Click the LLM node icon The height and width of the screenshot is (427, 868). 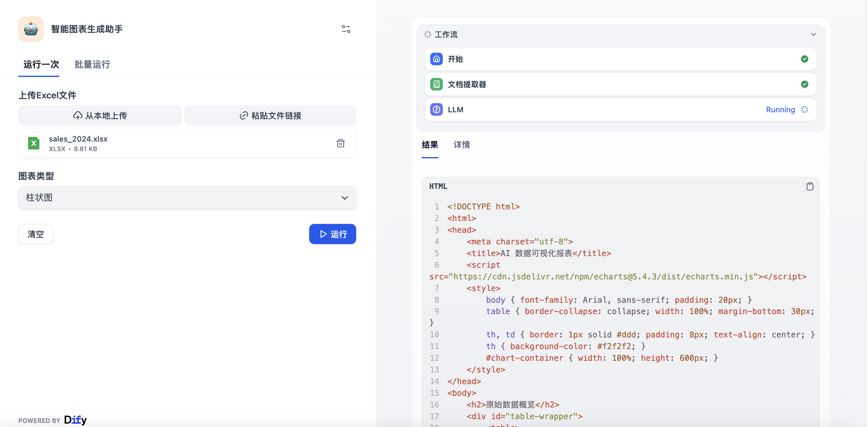point(436,110)
